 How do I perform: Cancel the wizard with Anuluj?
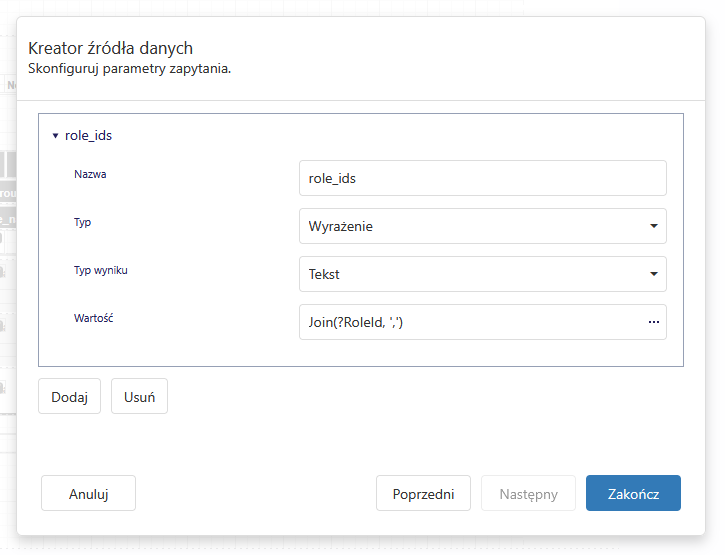pyautogui.click(x=88, y=493)
